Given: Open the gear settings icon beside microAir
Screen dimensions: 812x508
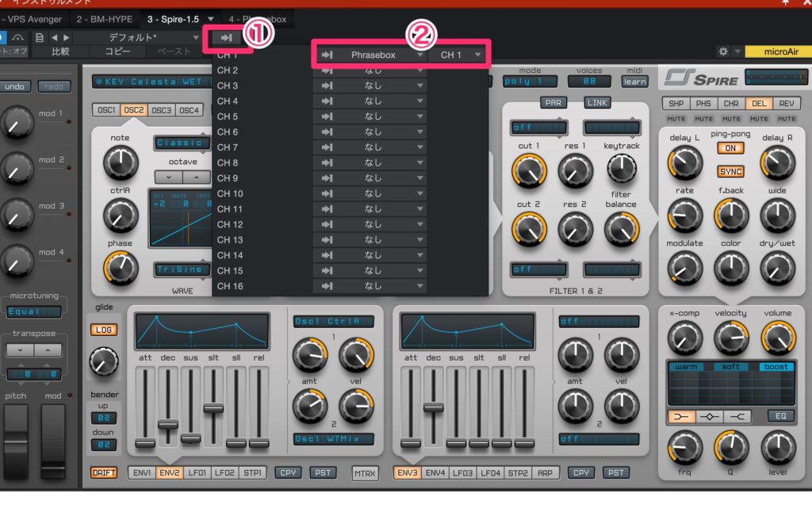Looking at the screenshot, I should click(x=722, y=52).
